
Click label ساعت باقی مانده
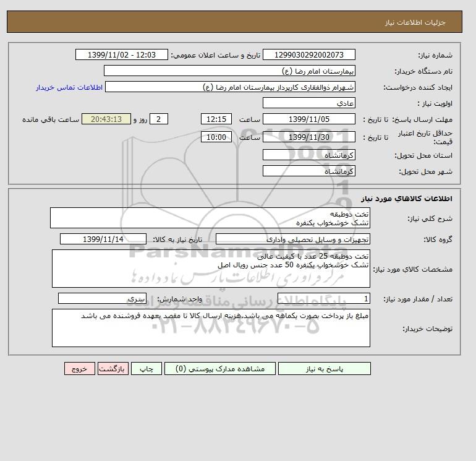pyautogui.click(x=51, y=119)
